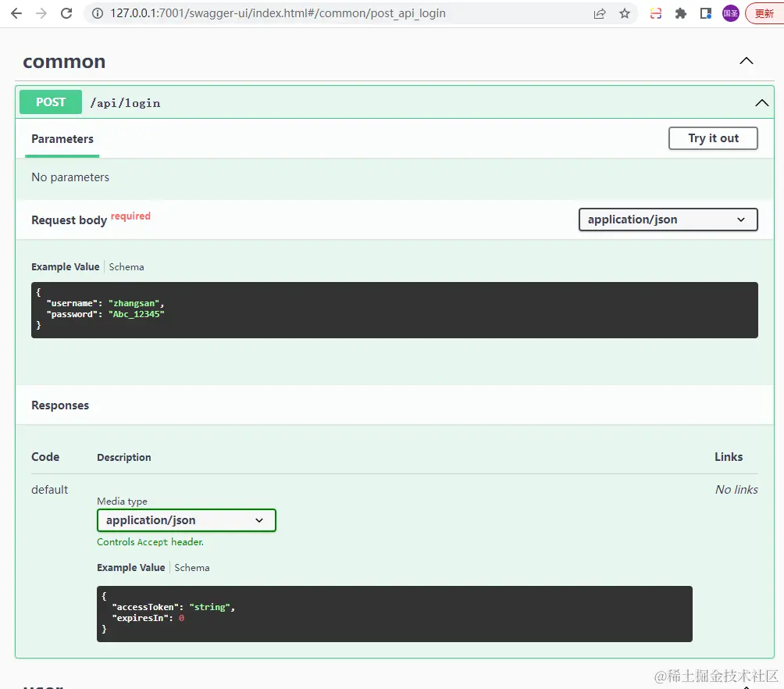Click the request body example JSON block
This screenshot has height=689, width=784.
(394, 309)
